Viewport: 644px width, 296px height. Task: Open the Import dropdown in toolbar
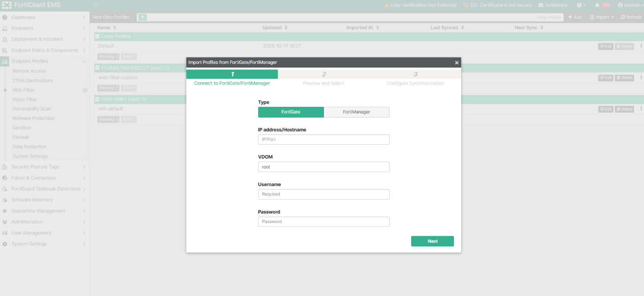tap(602, 17)
